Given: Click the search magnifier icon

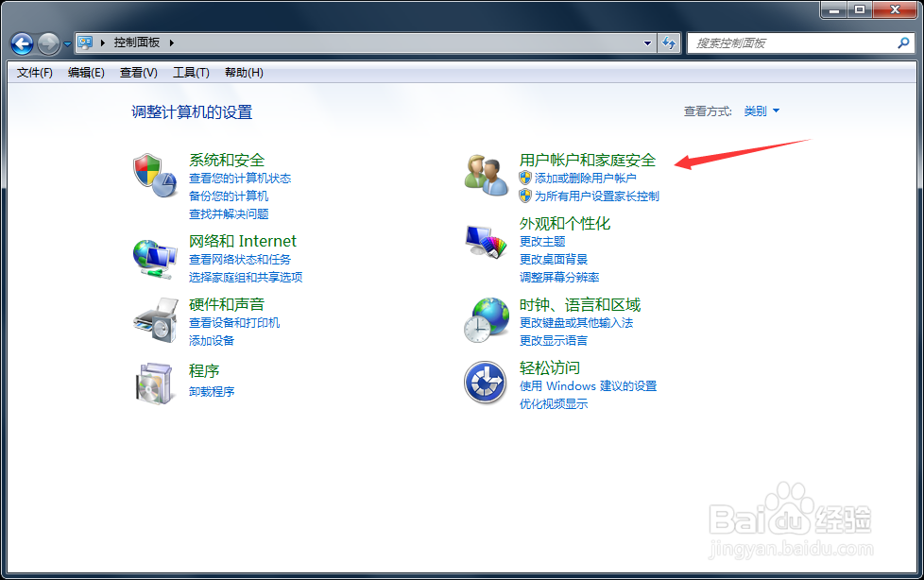Looking at the screenshot, I should pyautogui.click(x=903, y=43).
